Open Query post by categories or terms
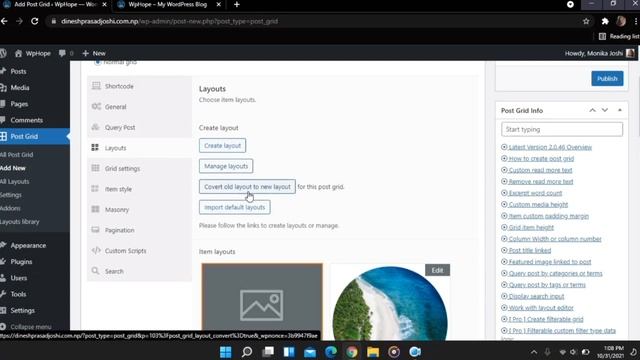 coord(555,273)
